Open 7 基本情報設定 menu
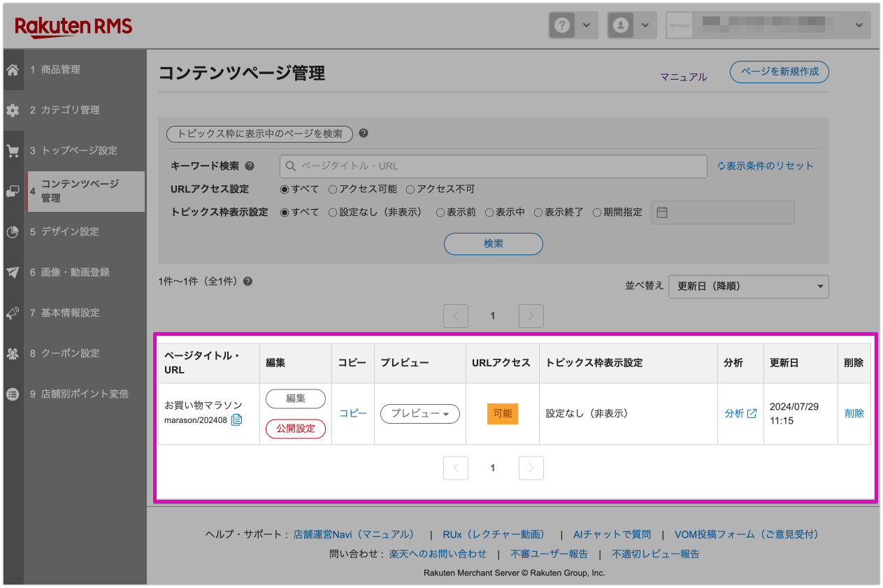 tap(85, 313)
